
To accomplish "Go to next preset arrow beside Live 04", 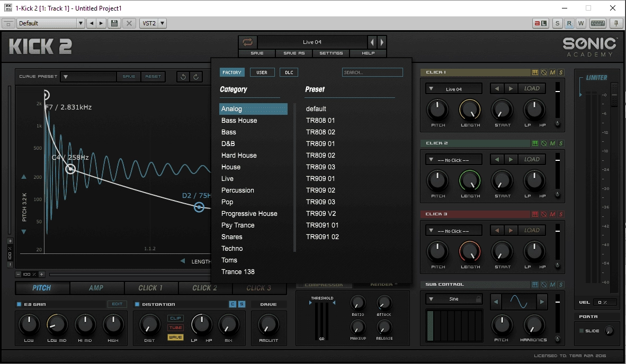I will click(382, 42).
